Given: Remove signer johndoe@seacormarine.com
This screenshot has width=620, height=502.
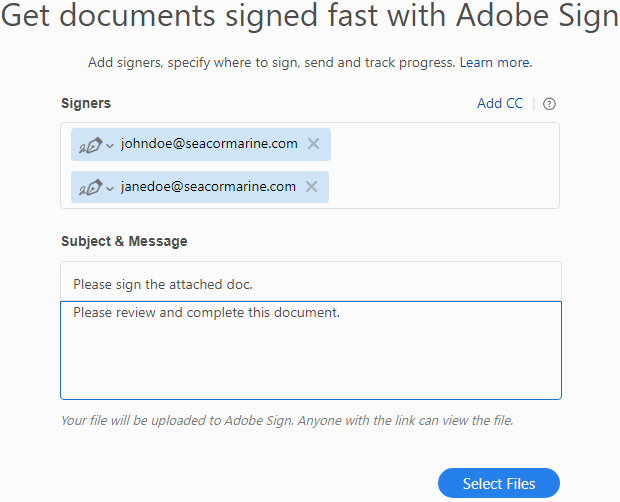Looking at the screenshot, I should tap(313, 144).
